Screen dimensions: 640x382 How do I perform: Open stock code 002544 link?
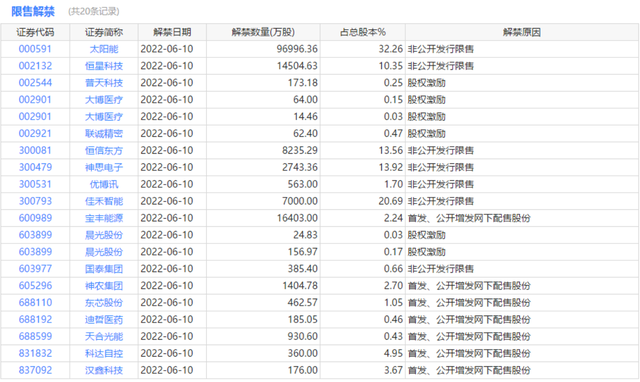[x=35, y=83]
